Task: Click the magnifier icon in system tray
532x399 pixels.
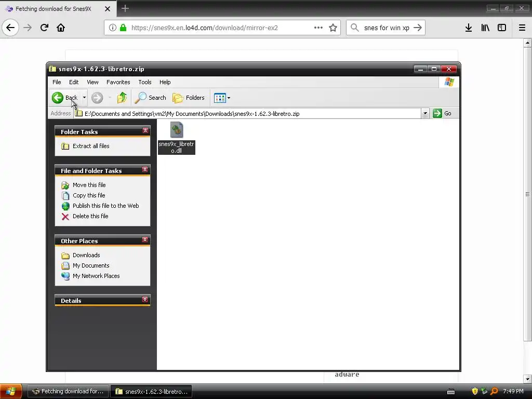Action: 494,391
